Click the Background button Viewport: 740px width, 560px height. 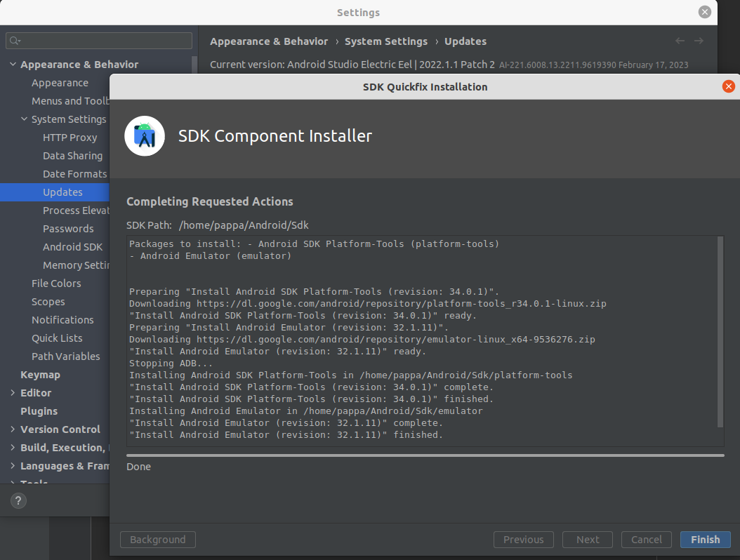158,539
